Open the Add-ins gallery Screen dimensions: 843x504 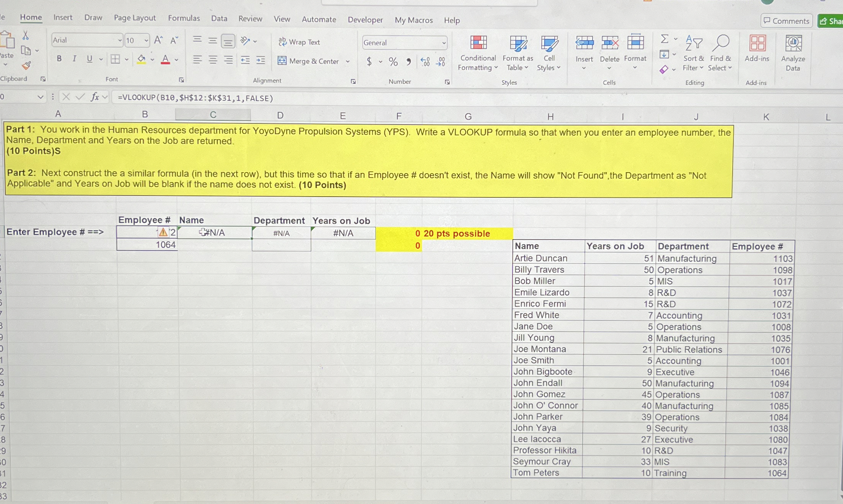pyautogui.click(x=757, y=49)
